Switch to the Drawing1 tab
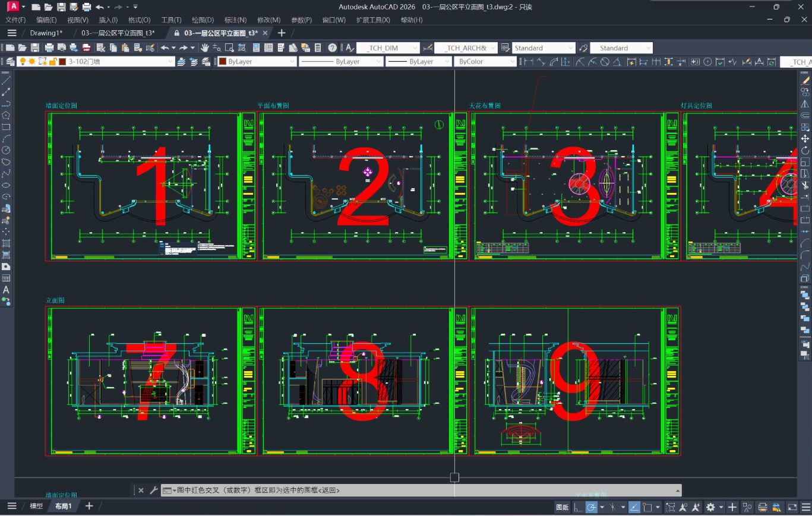Viewport: 812px width, 516px height. [x=46, y=33]
